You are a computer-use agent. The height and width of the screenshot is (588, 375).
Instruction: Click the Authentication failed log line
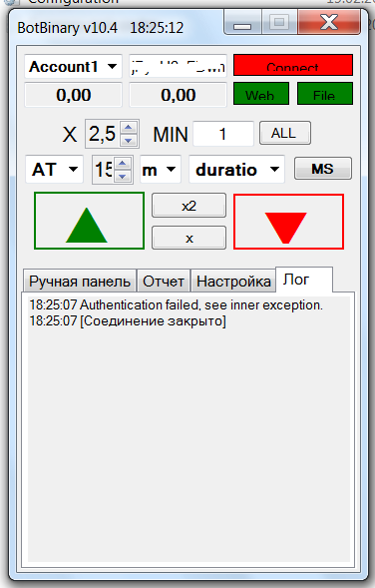(177, 304)
